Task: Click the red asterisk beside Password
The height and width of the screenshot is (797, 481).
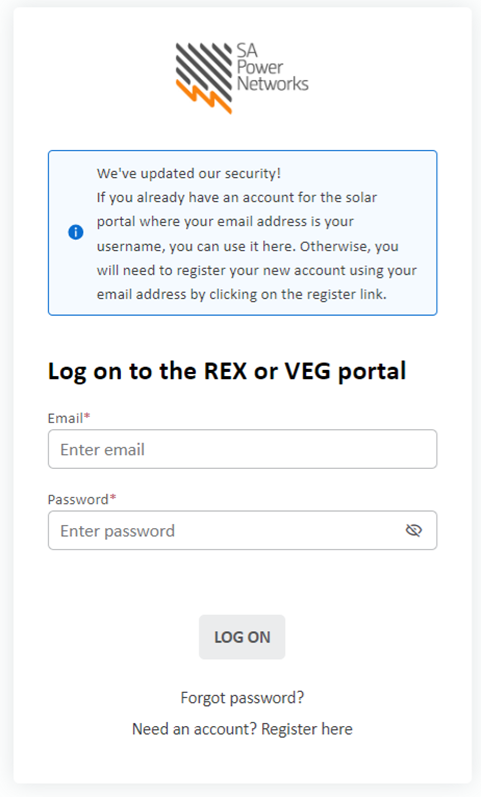Action: (113, 498)
